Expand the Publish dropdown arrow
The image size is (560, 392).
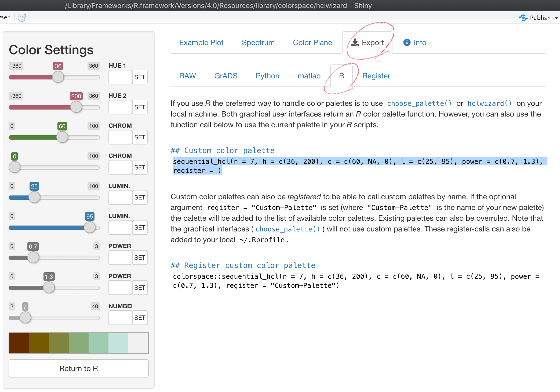point(557,18)
